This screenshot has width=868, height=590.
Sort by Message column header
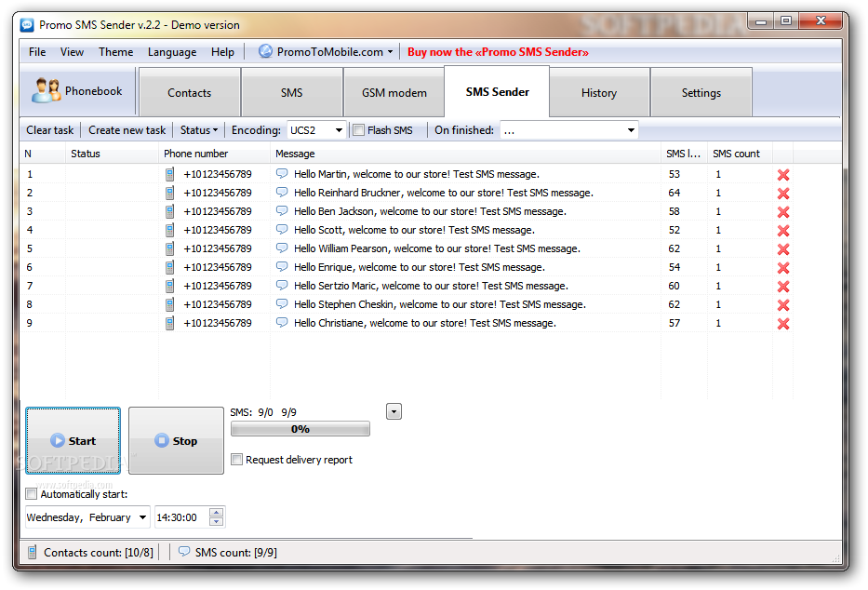465,154
